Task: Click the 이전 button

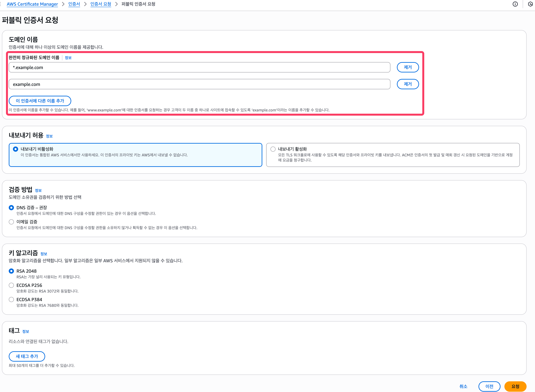Action: coord(489,386)
